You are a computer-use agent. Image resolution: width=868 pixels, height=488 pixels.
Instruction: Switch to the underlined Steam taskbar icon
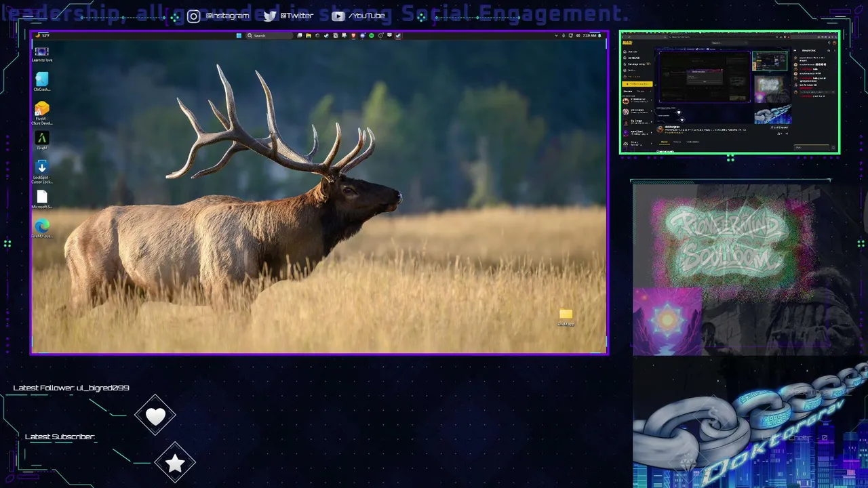coord(398,36)
